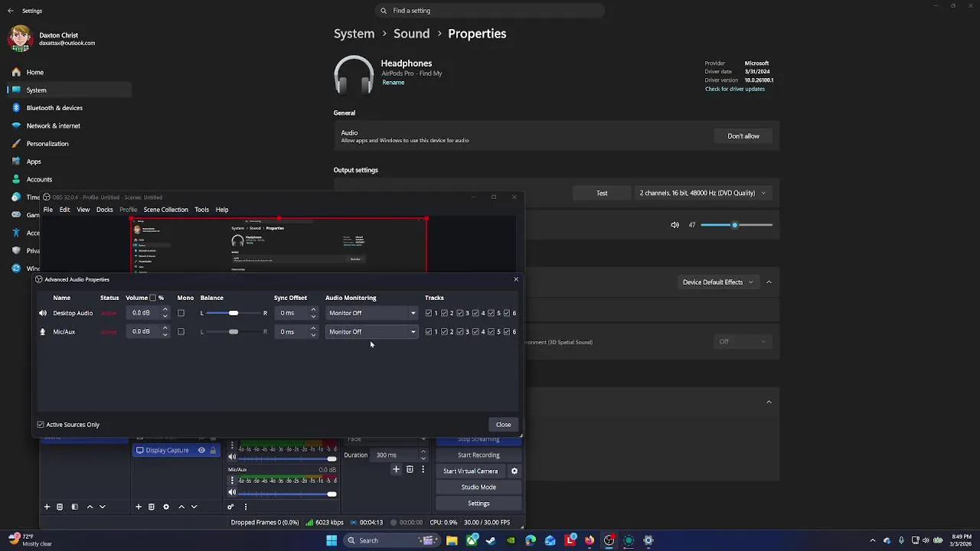Screen dimensions: 980x551
Task: Move source up with arrow icon
Action: 181,507
